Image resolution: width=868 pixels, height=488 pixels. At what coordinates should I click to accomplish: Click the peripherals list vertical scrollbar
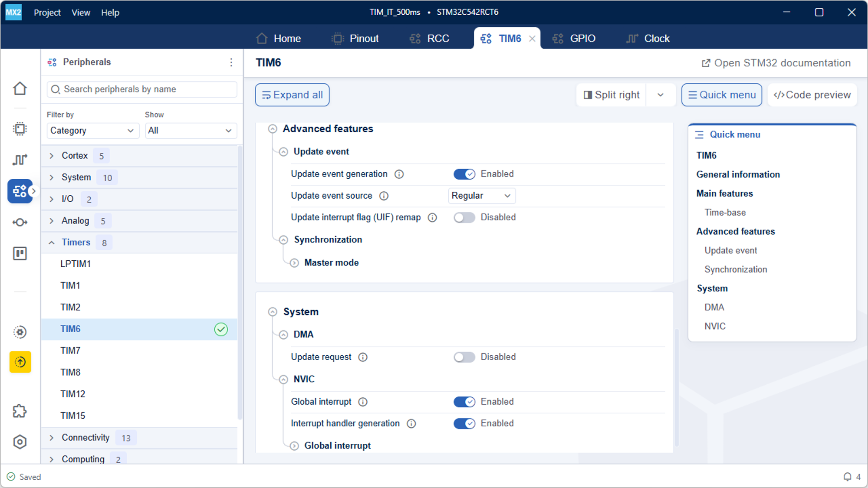pos(240,282)
